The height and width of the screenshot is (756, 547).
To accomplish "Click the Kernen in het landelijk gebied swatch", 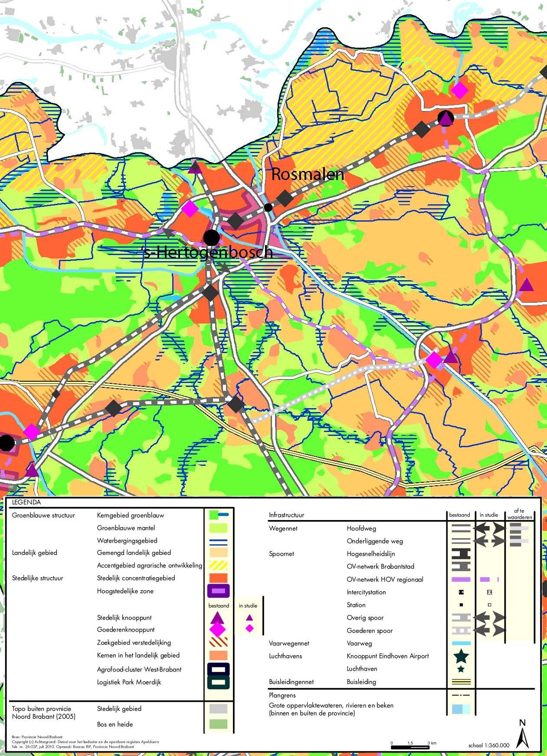I will click(219, 655).
